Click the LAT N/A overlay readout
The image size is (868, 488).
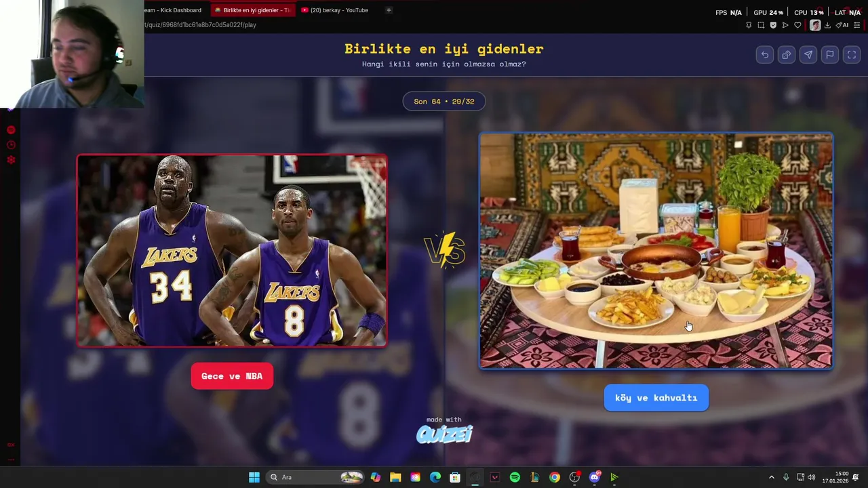pyautogui.click(x=848, y=12)
